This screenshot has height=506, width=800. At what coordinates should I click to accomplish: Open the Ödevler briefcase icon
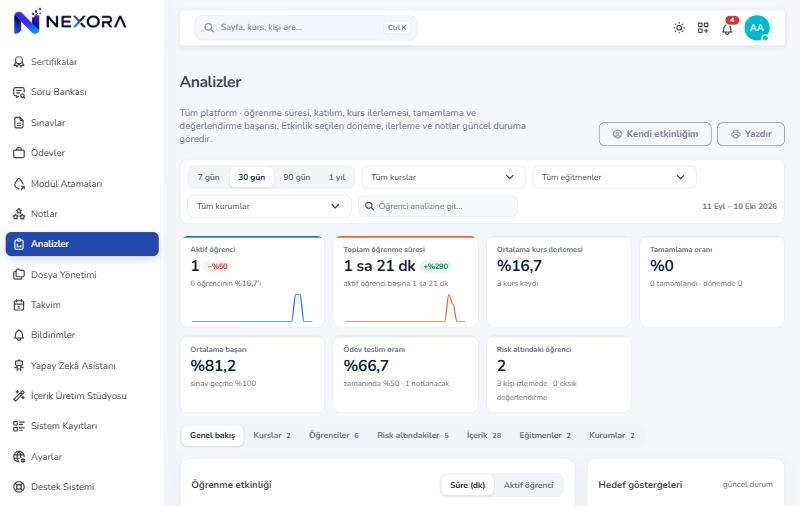(x=19, y=153)
